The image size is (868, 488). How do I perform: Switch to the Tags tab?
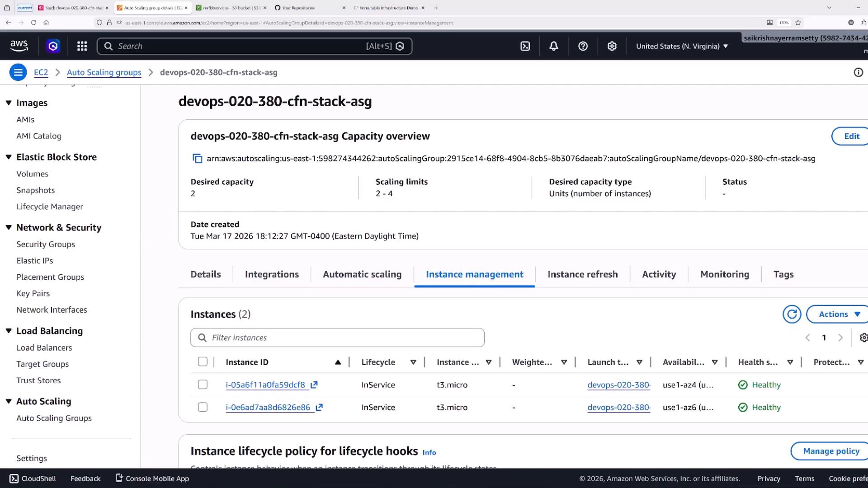coord(783,274)
